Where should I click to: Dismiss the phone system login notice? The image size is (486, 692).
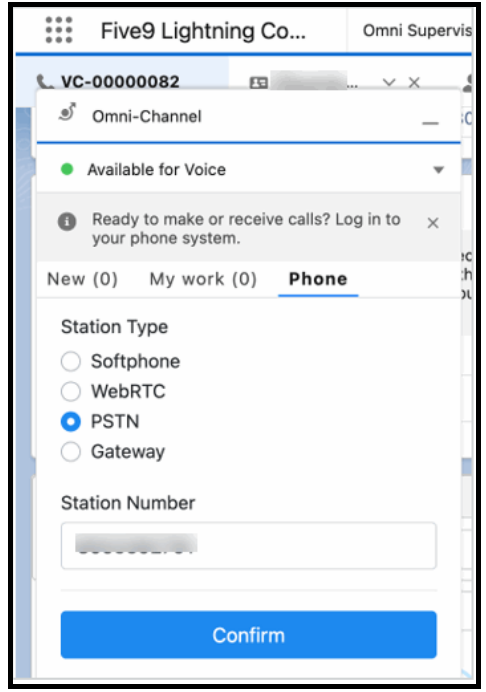click(433, 223)
